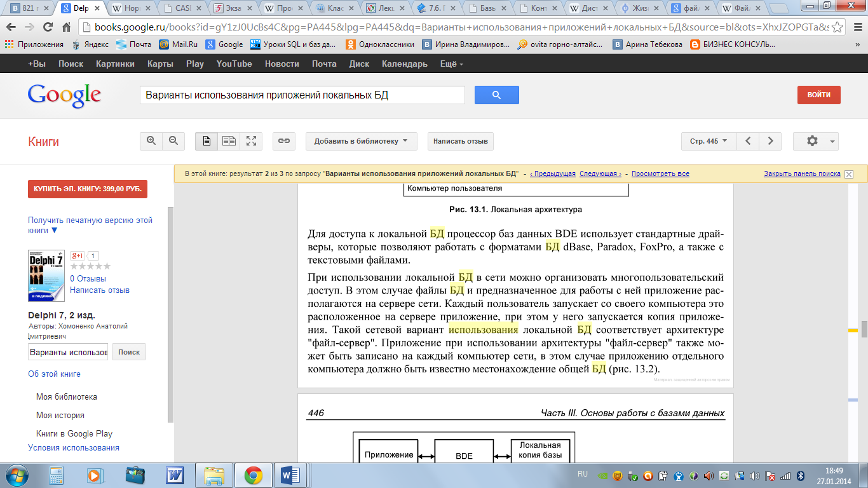868x488 pixels.
Task: Click the sidebar Поиск button
Action: (129, 352)
